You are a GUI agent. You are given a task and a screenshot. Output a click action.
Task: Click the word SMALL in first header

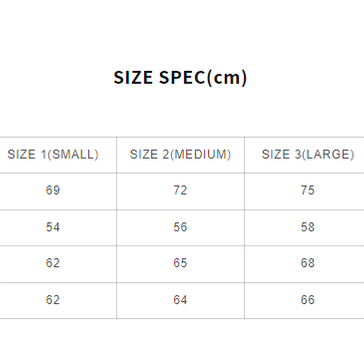point(73,155)
